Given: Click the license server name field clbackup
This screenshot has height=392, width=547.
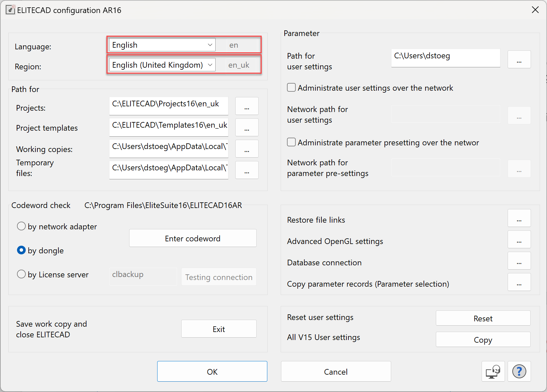Looking at the screenshot, I should (144, 277).
